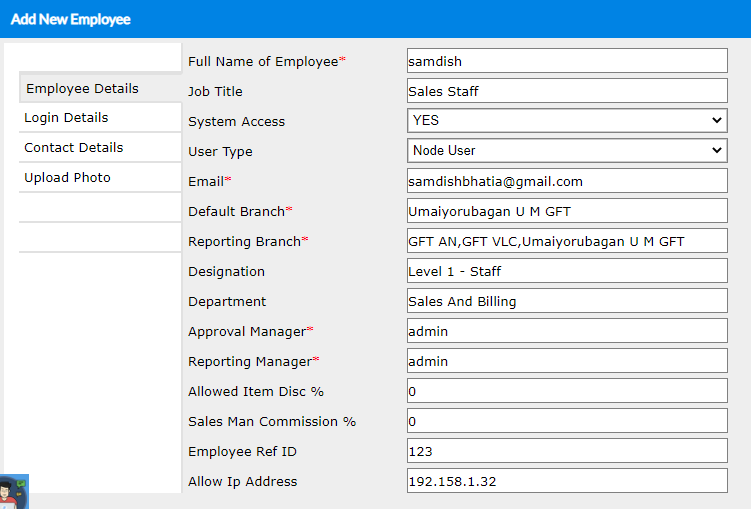Click the Reporting Manager field
Screen dimensions: 751x509
pos(567,361)
